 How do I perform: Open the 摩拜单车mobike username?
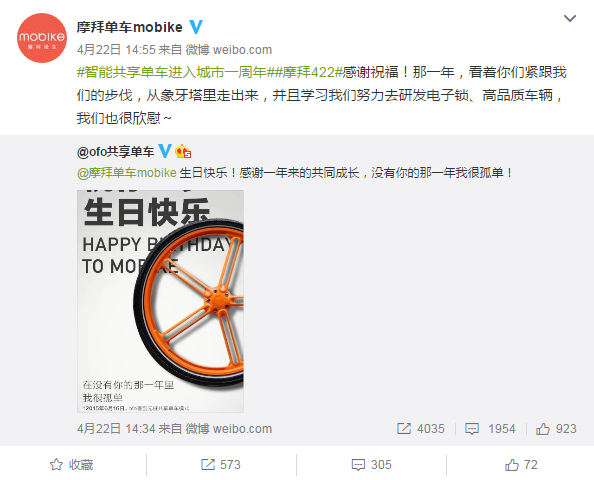(130, 27)
